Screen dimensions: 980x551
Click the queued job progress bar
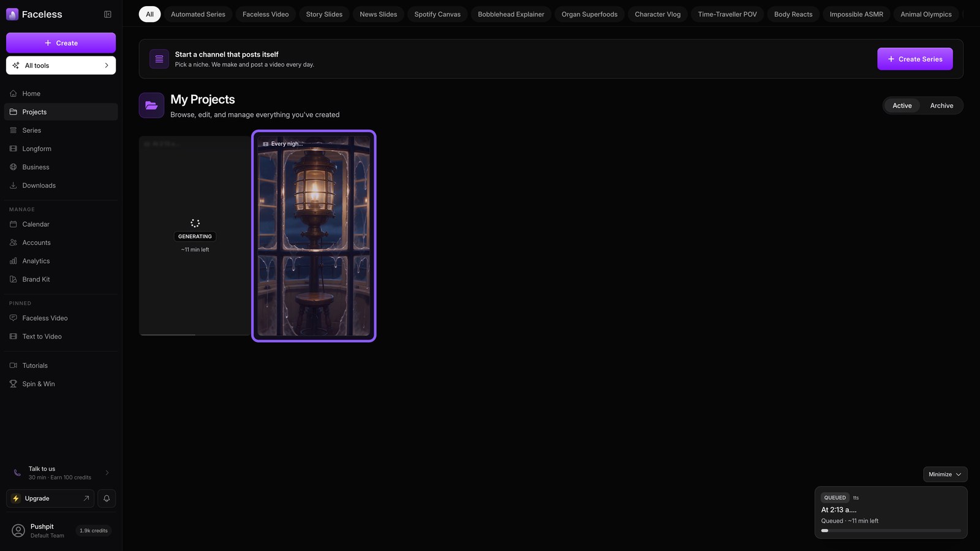coord(891,531)
